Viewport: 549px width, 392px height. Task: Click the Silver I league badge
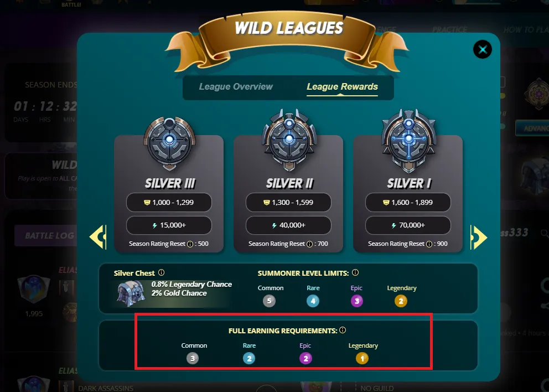408,140
